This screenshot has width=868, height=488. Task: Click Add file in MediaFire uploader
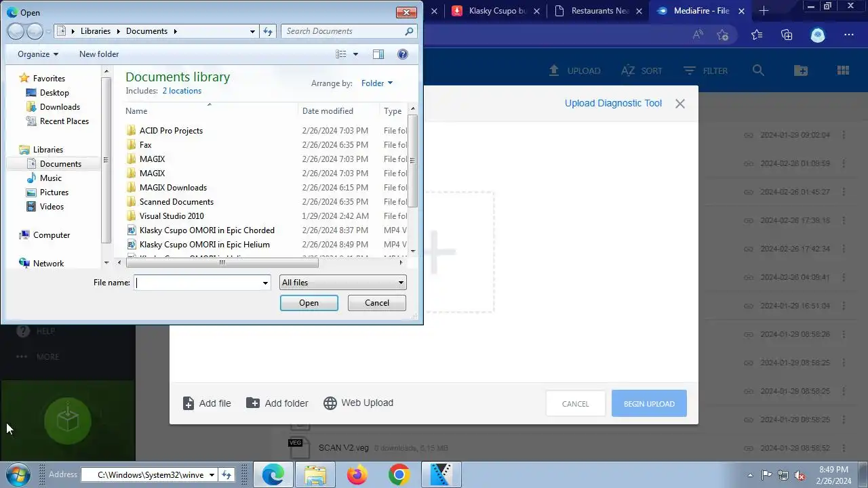(207, 403)
